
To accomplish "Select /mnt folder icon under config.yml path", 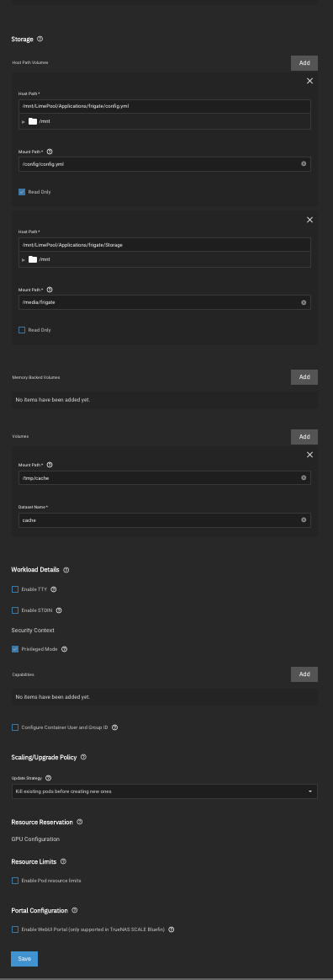I will click(x=33, y=121).
